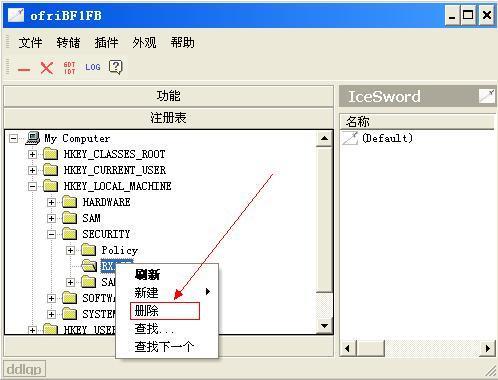Click the 功能 panel header button
The width and height of the screenshot is (498, 380).
pyautogui.click(x=168, y=96)
